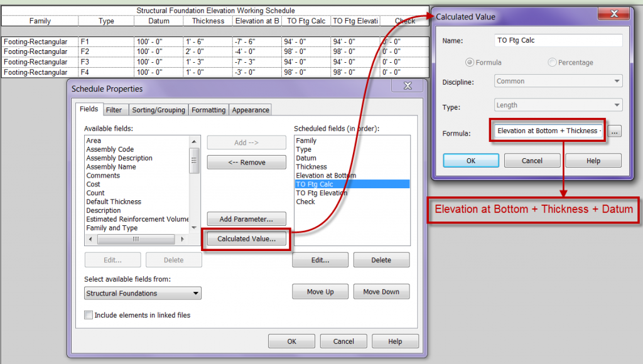Select Area in available fields
The height and width of the screenshot is (364, 643).
click(x=94, y=141)
